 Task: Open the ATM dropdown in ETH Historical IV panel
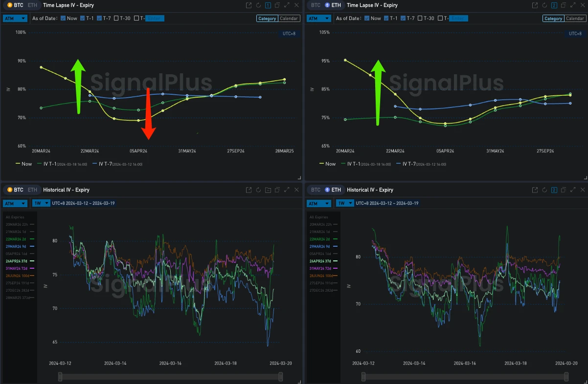[x=318, y=203]
